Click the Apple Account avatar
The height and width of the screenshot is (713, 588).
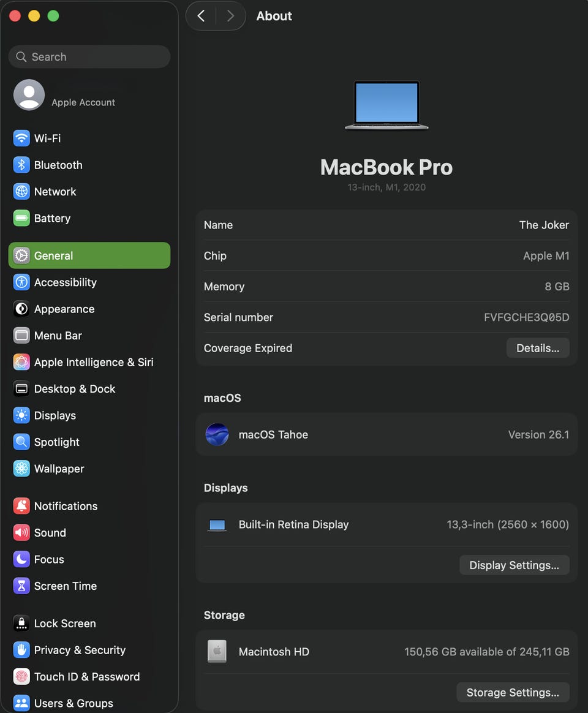coord(29,94)
